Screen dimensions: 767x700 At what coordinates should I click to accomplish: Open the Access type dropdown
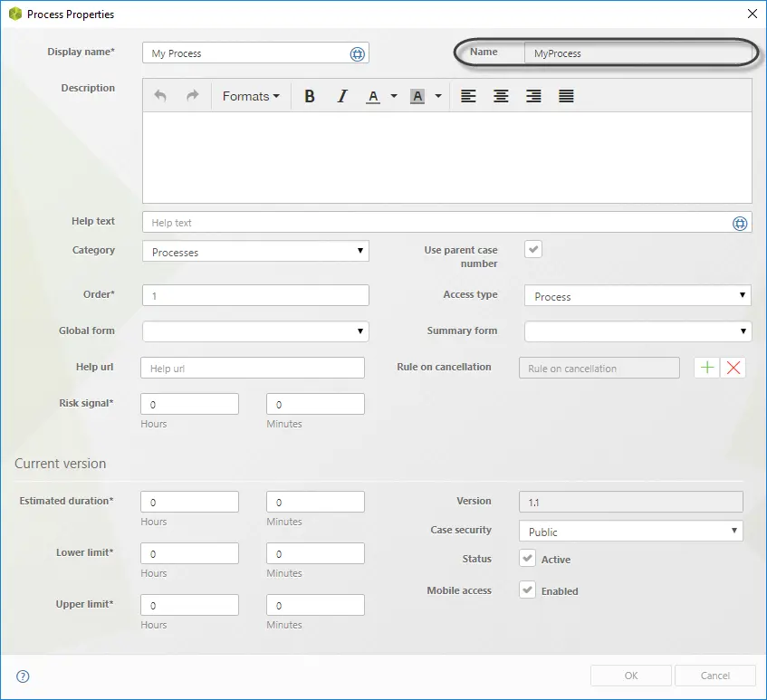[638, 295]
